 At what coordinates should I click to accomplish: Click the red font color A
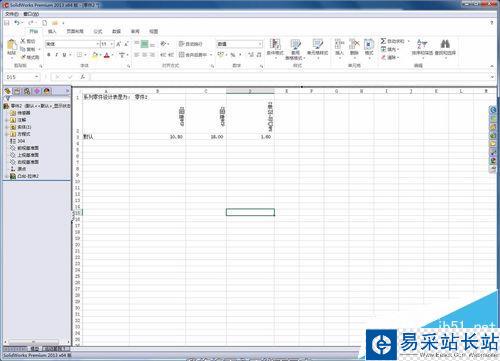(x=107, y=55)
